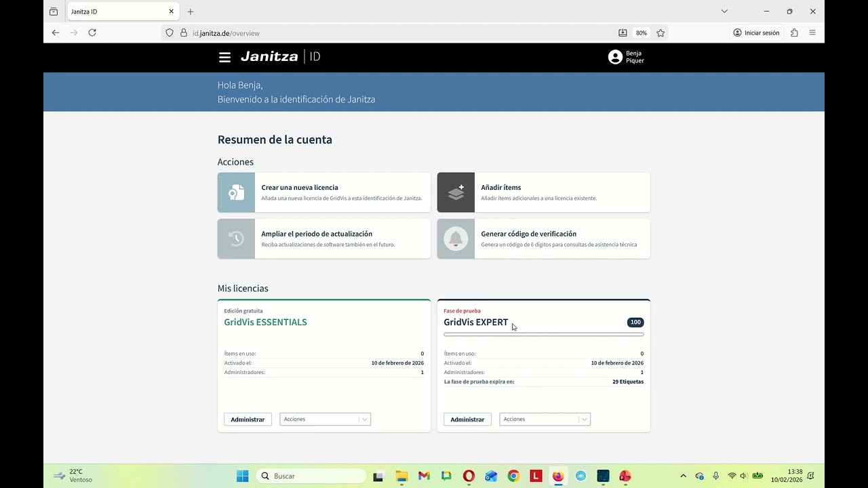Click the microphone tray icon
This screenshot has width=868, height=488.
coord(715,476)
